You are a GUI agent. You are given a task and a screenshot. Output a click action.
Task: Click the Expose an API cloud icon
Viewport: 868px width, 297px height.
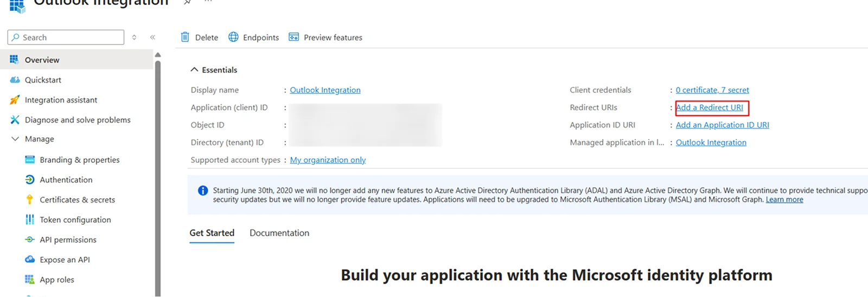click(30, 260)
